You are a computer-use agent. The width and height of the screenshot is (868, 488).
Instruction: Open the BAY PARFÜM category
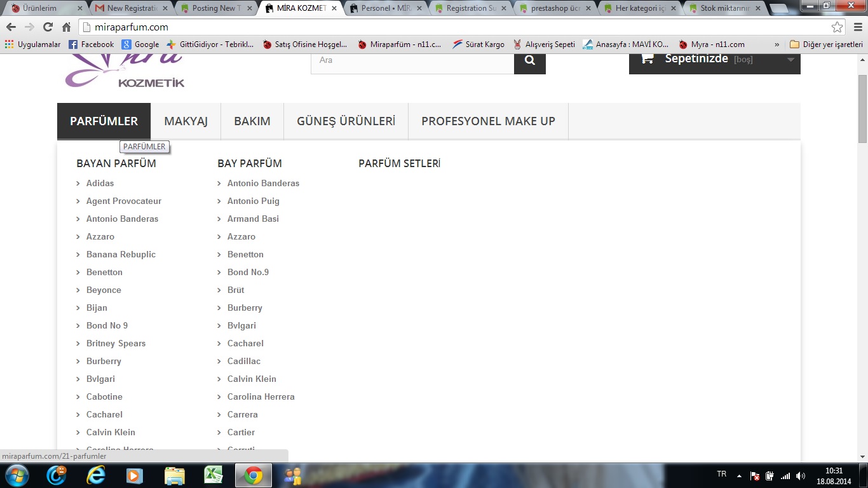[250, 163]
